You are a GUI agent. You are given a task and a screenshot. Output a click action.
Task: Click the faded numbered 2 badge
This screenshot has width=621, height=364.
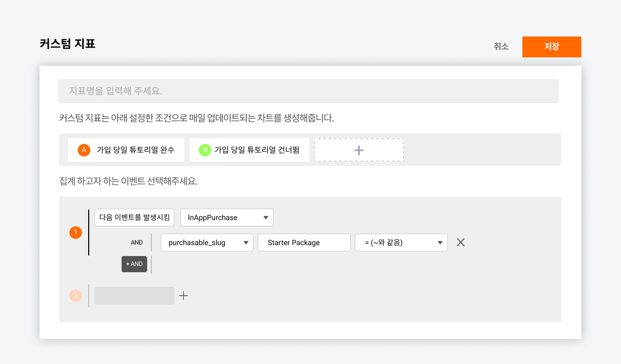coord(76,295)
